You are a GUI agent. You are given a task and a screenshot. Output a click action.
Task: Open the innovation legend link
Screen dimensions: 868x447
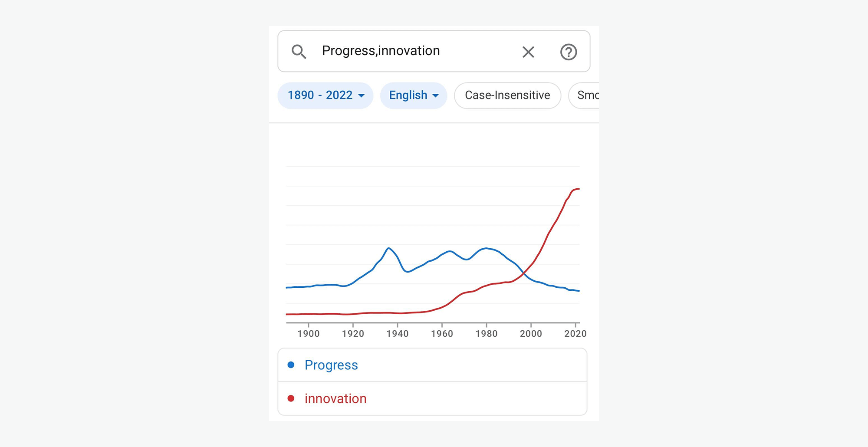point(335,398)
